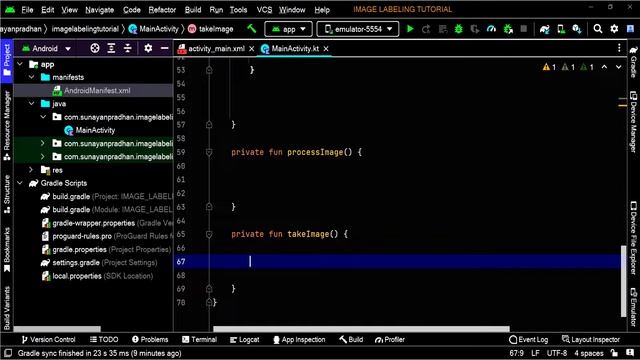
Task: Open Version Control tool window
Action: [49, 339]
